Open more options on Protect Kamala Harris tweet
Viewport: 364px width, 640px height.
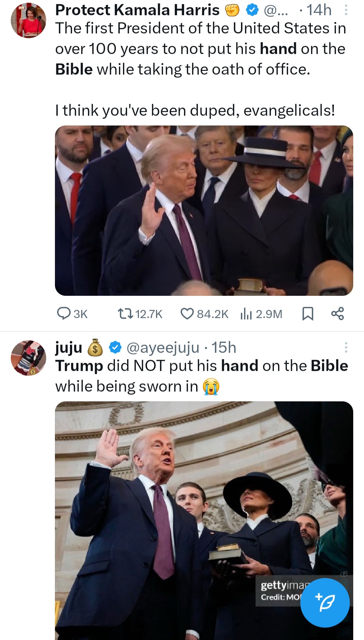click(x=346, y=10)
